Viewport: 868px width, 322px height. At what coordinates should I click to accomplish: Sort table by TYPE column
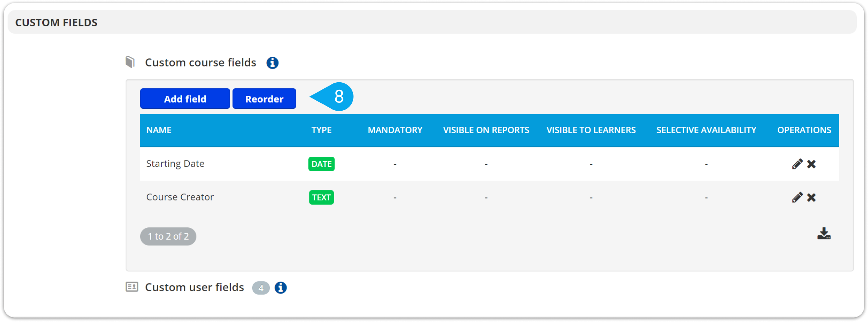click(321, 130)
